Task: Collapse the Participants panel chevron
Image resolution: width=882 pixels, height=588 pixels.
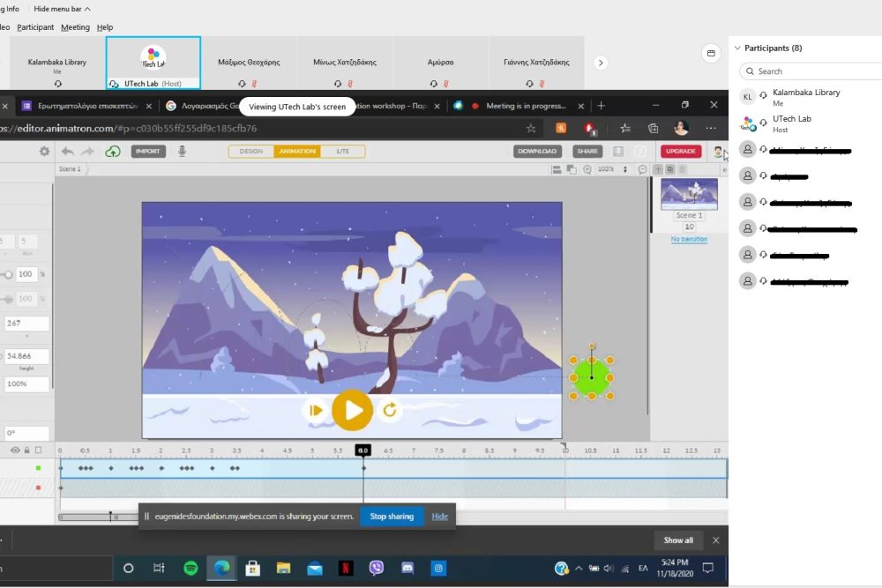Action: pos(736,48)
